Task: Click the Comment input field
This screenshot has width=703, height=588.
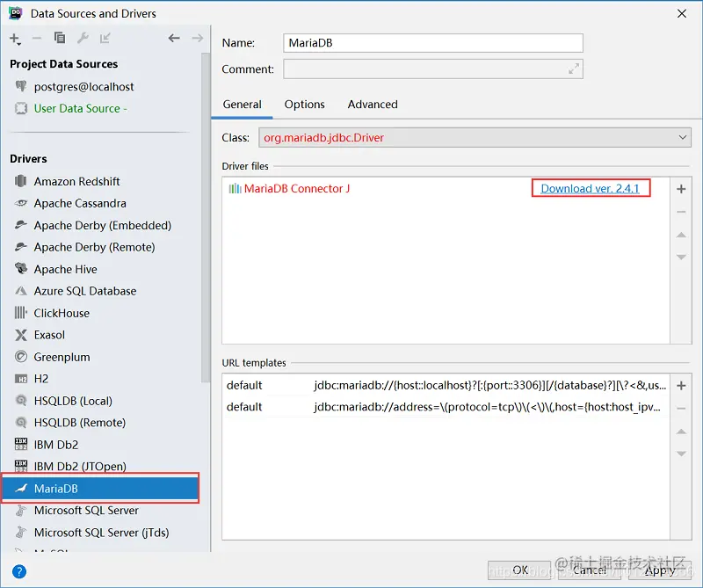Action: point(433,69)
